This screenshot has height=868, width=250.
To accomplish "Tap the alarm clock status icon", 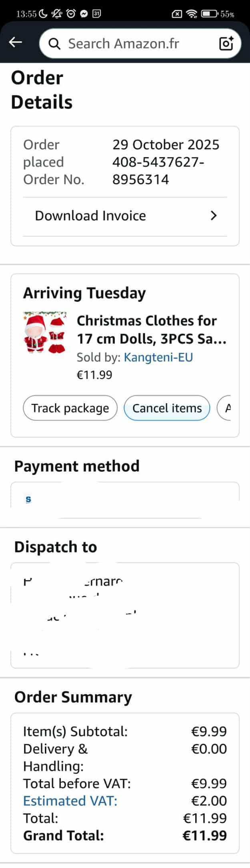I will (x=71, y=14).
